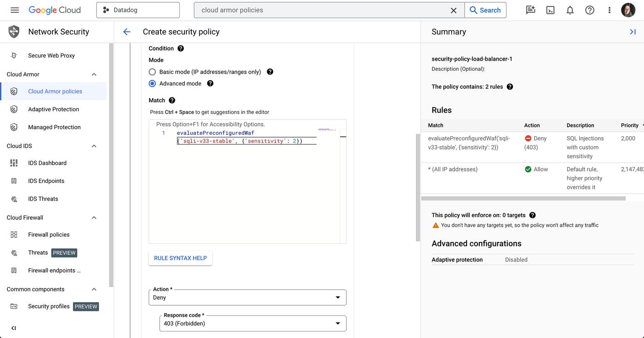Screen dimensions: 644x338
Task: Show help for Basic mode option
Action: pos(270,72)
